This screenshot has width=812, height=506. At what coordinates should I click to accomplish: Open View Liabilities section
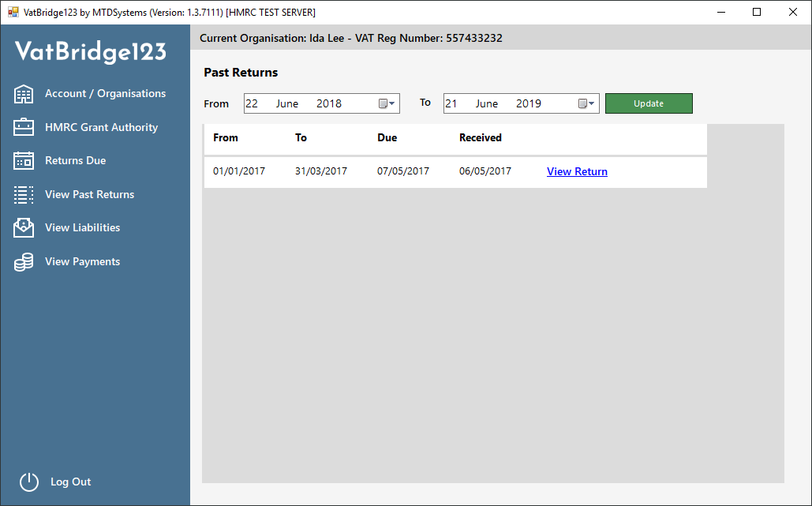82,228
